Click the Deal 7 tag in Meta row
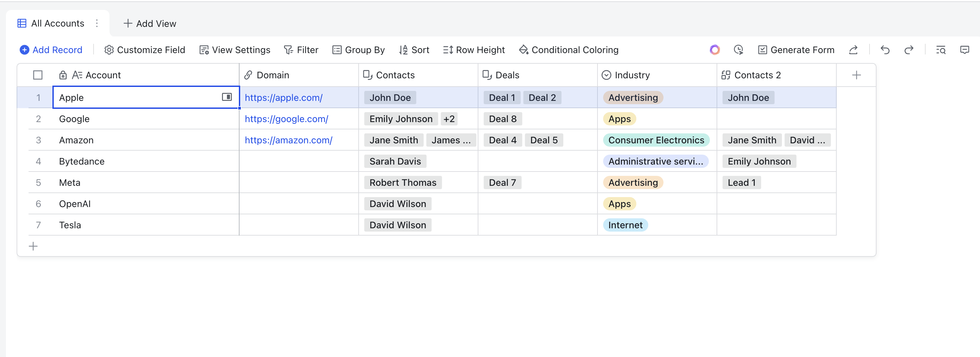The width and height of the screenshot is (980, 357). coord(502,183)
